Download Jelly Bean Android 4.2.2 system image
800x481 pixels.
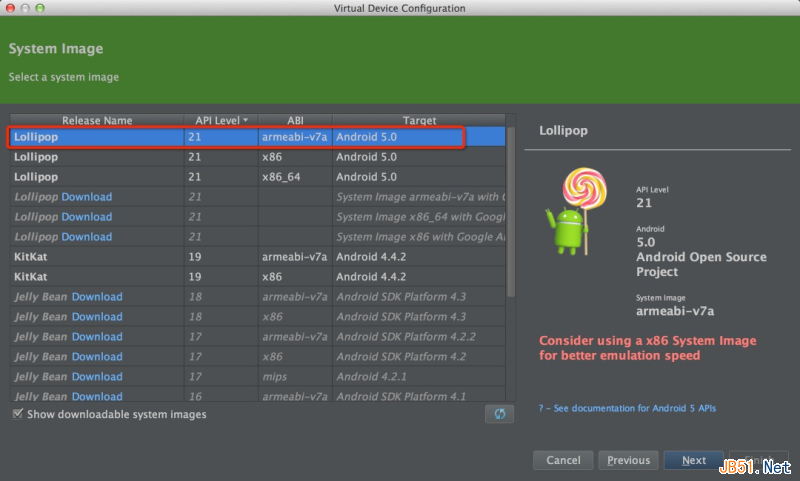pyautogui.click(x=97, y=337)
